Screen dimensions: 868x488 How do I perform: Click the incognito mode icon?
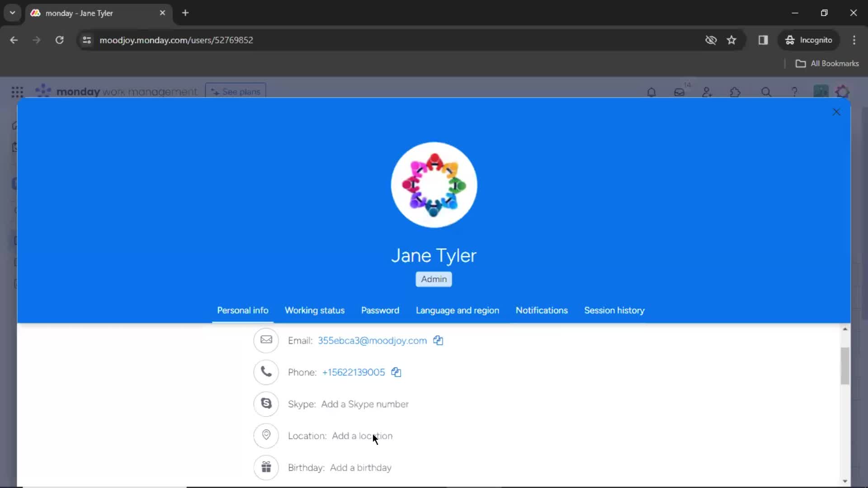(789, 40)
